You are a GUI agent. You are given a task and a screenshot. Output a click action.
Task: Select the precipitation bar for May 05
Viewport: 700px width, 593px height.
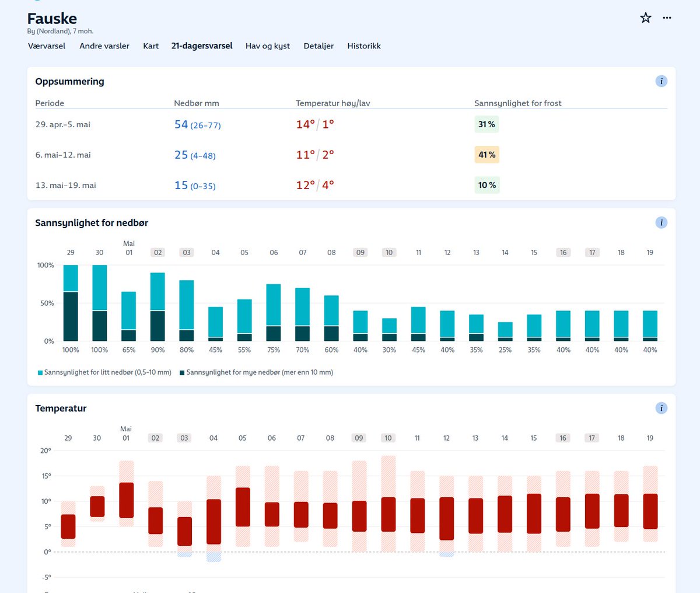(x=244, y=318)
